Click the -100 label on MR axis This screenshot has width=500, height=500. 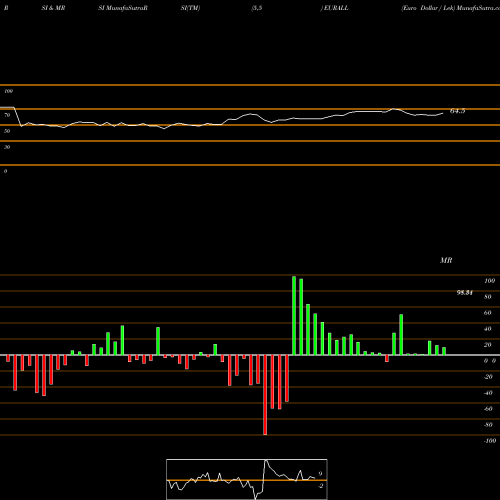[490, 441]
